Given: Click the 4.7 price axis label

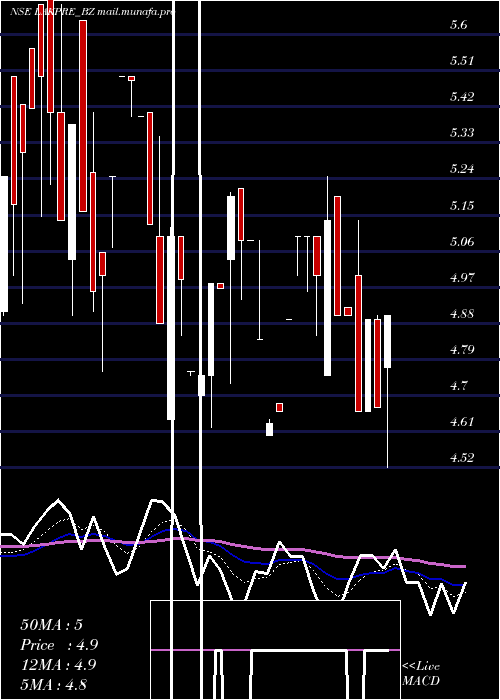Looking at the screenshot, I should pyautogui.click(x=458, y=385).
